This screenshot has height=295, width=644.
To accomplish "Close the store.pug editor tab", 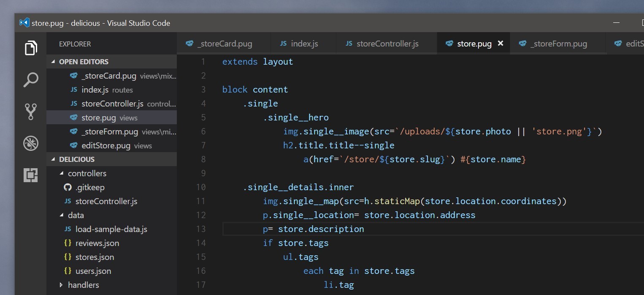I will coord(501,44).
